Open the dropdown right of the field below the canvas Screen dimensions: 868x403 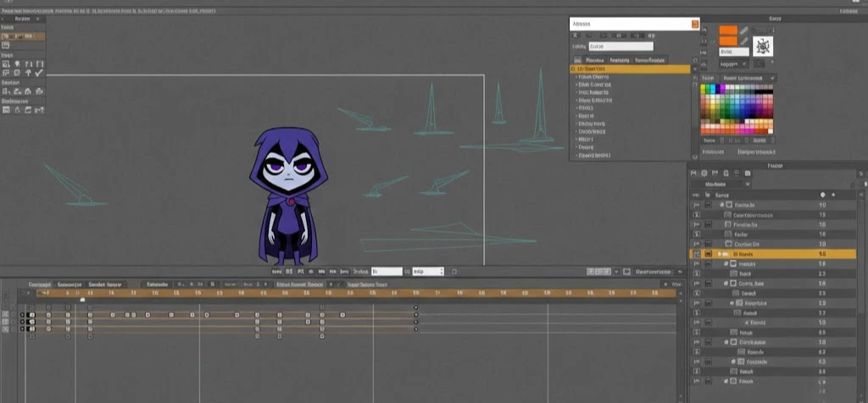pyautogui.click(x=427, y=272)
